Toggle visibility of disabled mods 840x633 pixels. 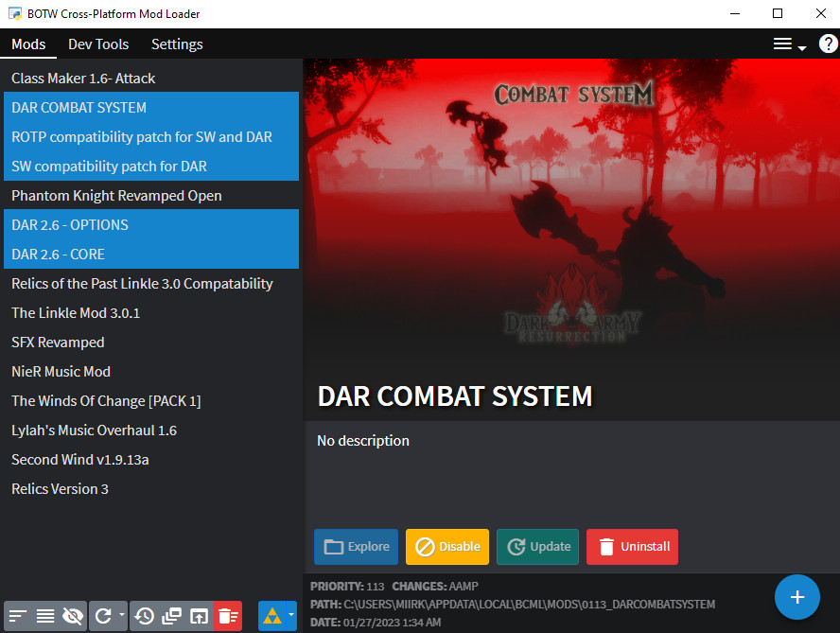pyautogui.click(x=73, y=616)
